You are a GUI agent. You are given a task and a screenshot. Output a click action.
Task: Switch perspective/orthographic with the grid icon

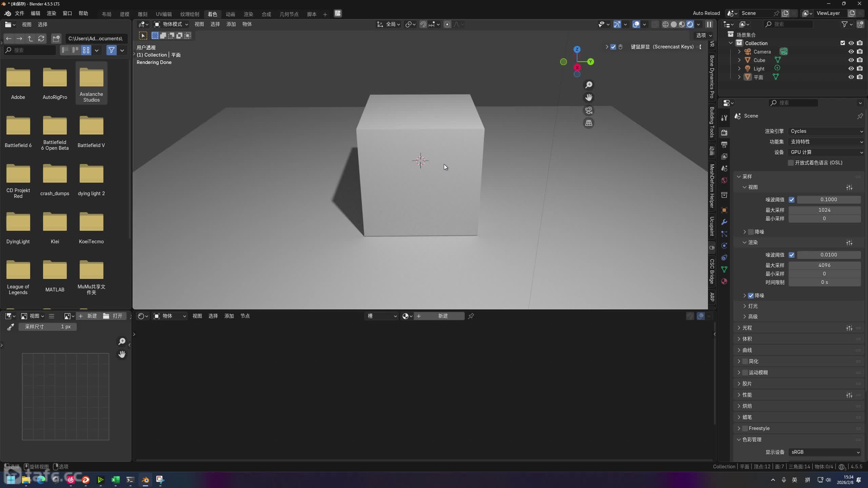tap(589, 123)
